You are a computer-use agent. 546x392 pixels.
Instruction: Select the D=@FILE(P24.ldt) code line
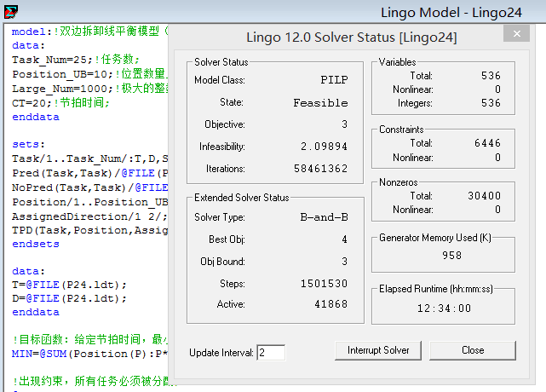68,298
